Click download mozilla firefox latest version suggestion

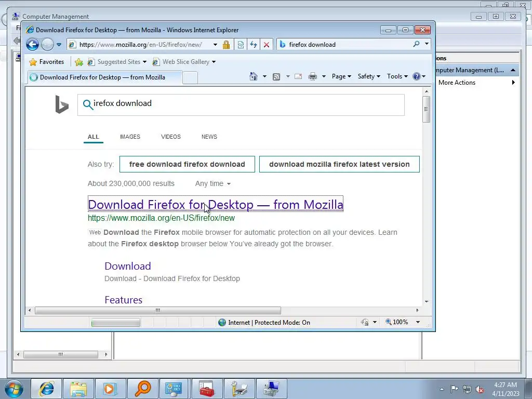pyautogui.click(x=339, y=164)
